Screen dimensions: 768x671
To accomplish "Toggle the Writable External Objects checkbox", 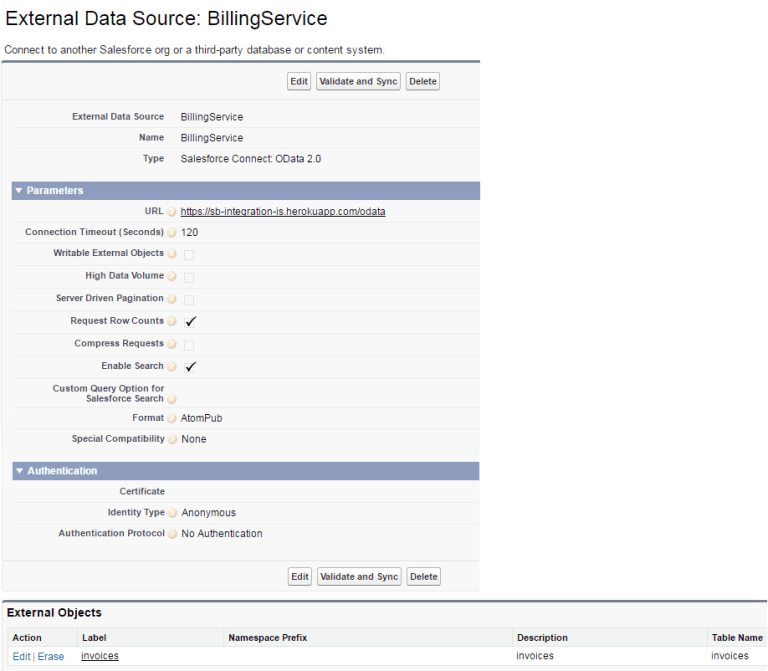I will click(189, 255).
